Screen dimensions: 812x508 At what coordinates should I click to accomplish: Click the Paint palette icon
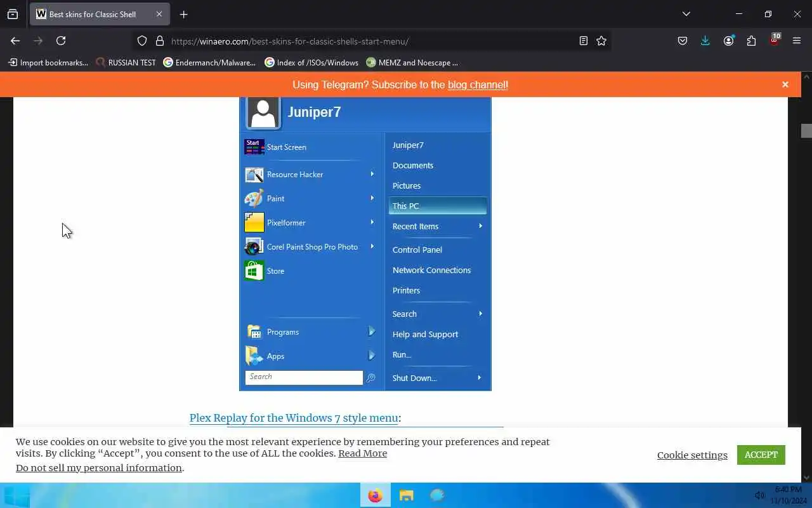[x=254, y=198]
